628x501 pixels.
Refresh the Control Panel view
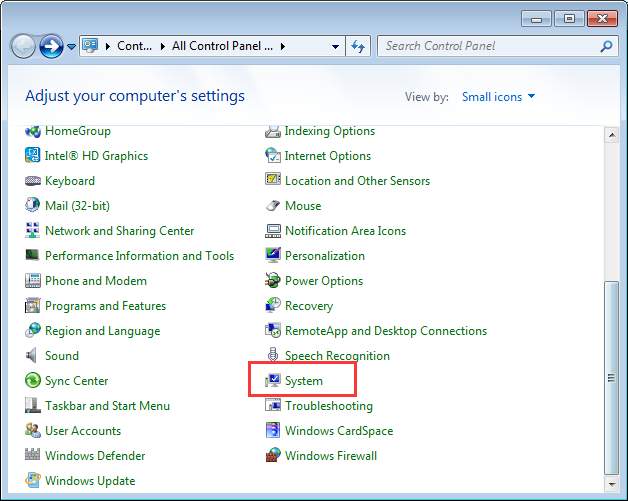(358, 46)
